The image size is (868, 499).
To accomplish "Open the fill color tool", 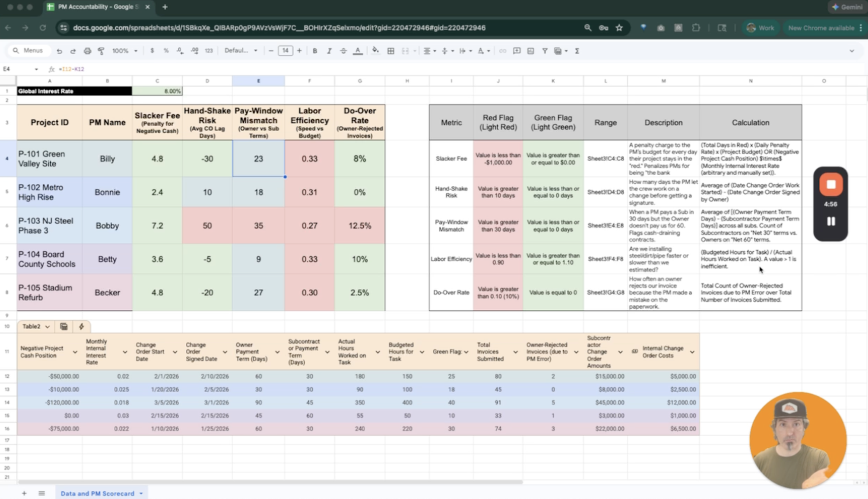I will click(x=375, y=51).
